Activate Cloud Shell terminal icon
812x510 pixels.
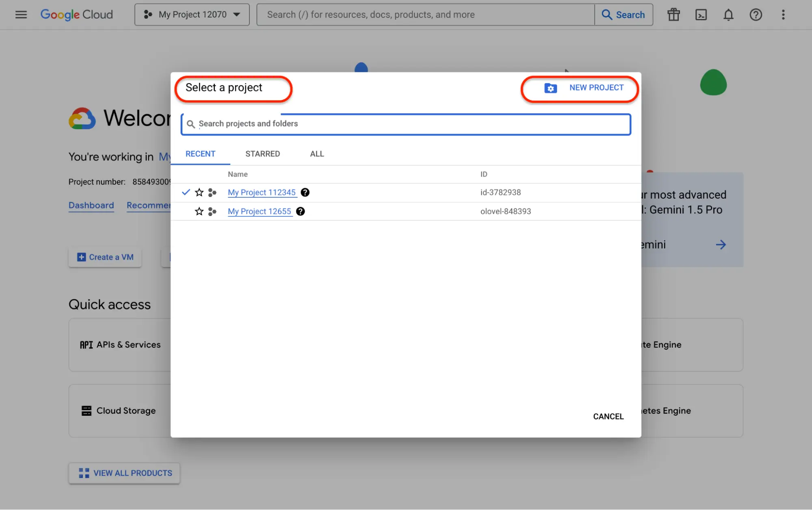pos(701,15)
